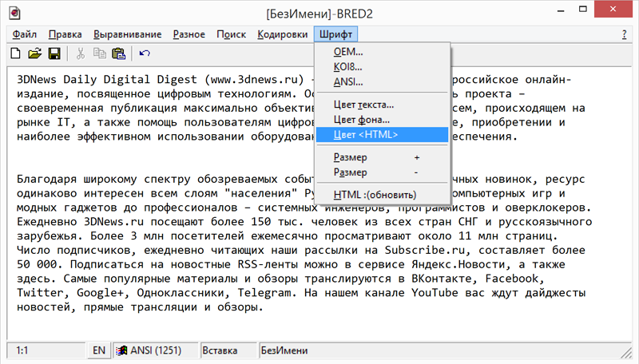The height and width of the screenshot is (364, 639).
Task: Open the ? help menu
Action: coord(625,34)
